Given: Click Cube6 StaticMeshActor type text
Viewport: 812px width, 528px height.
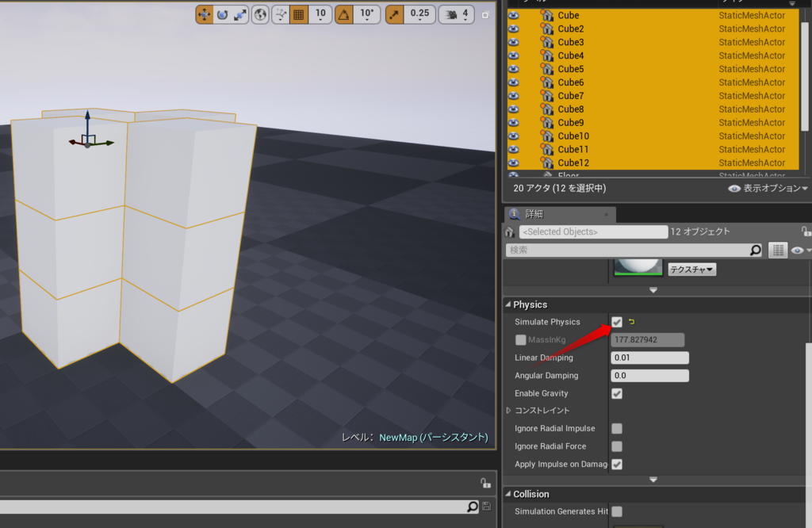Looking at the screenshot, I should [x=752, y=82].
